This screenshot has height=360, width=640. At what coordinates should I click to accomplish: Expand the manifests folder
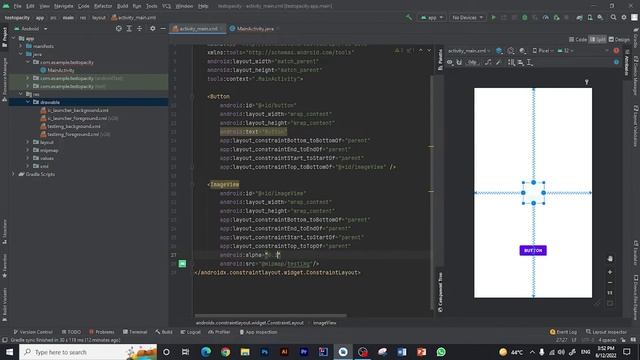21,46
